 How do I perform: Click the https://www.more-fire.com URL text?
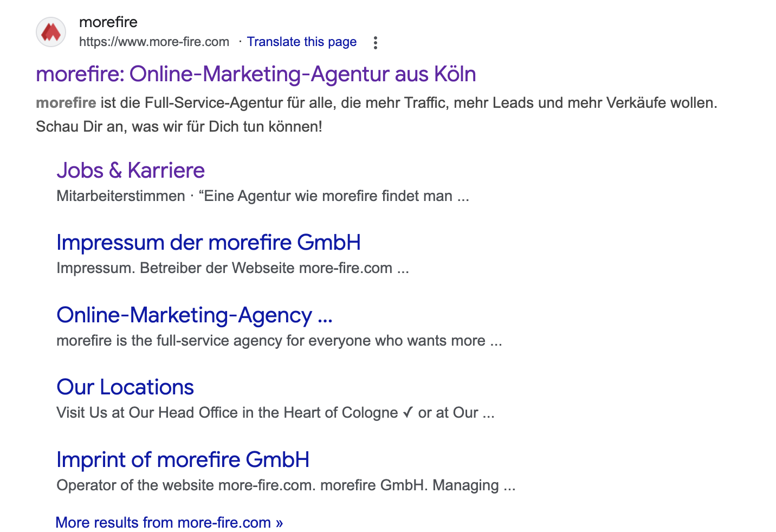pos(154,42)
